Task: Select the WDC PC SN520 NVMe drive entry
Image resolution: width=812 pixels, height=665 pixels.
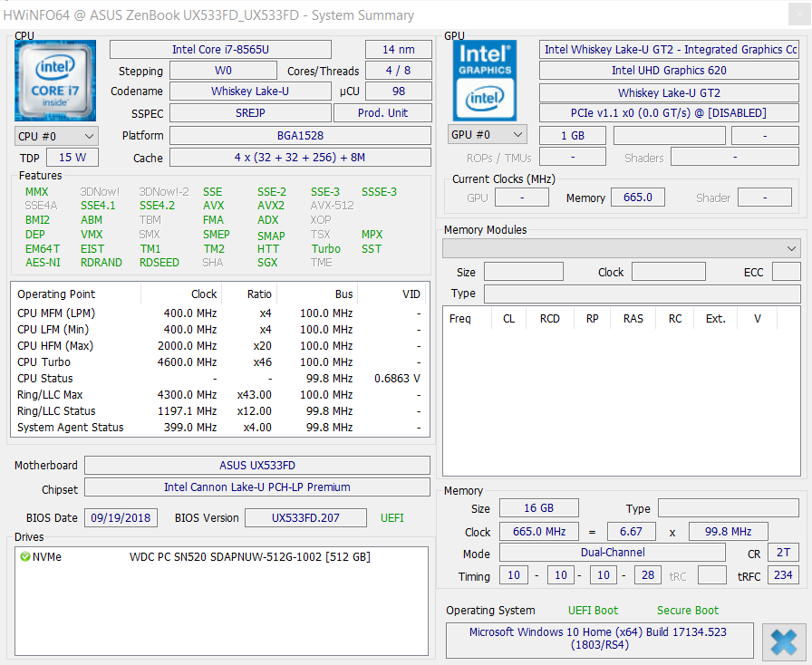Action: [x=221, y=557]
